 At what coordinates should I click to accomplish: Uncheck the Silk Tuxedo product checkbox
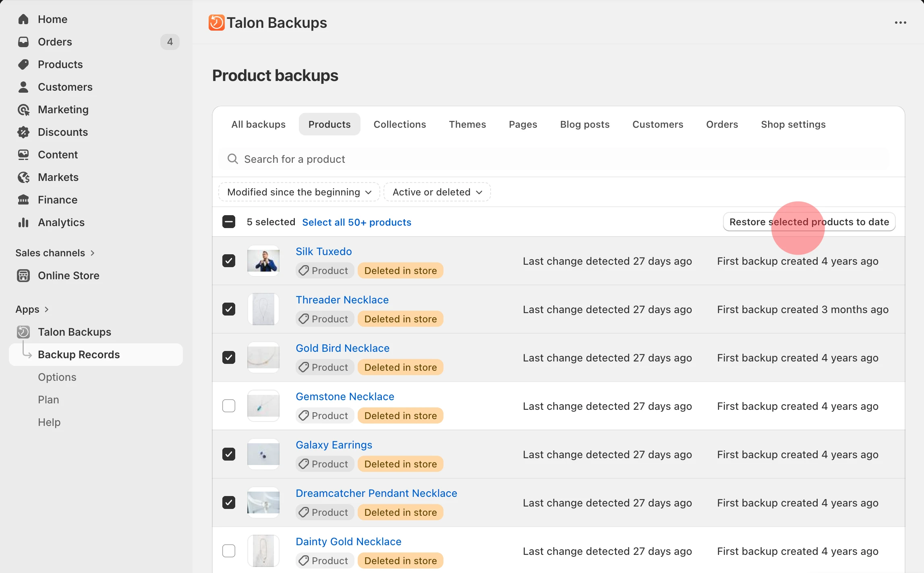point(229,261)
